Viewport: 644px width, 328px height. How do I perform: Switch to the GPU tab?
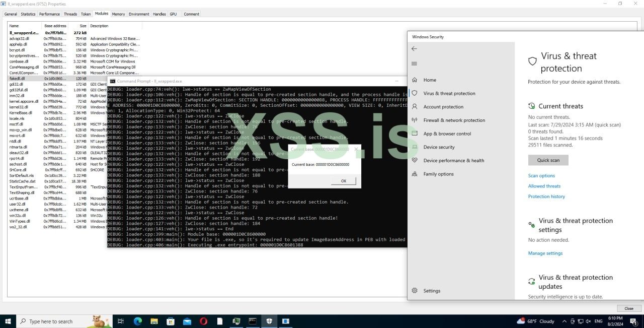pyautogui.click(x=173, y=14)
